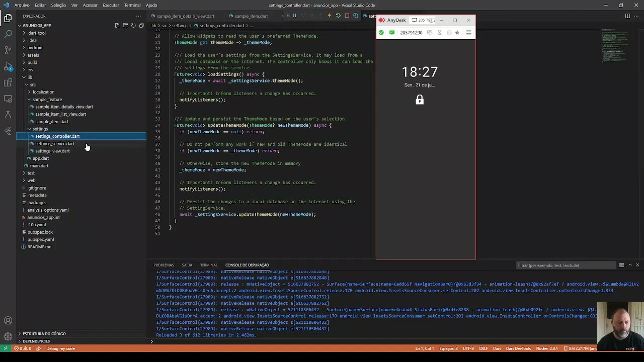Open AnyDesk hamburger menu
The width and height of the screenshot is (644, 362).
tap(468, 33)
